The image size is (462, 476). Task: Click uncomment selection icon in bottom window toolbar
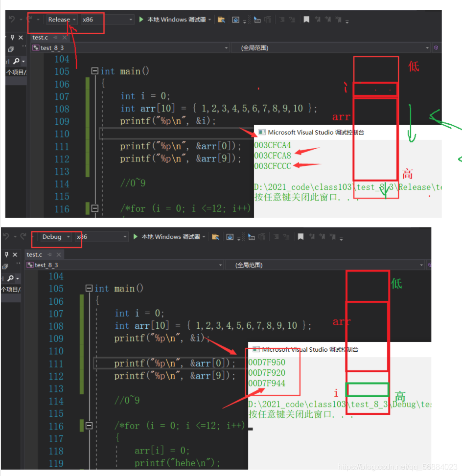[x=286, y=236]
